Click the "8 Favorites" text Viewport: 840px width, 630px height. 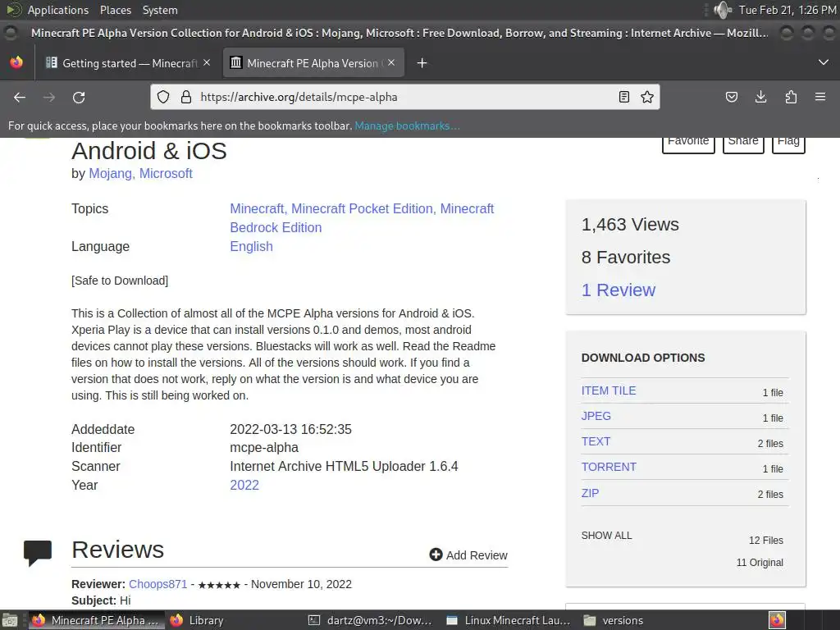(626, 257)
